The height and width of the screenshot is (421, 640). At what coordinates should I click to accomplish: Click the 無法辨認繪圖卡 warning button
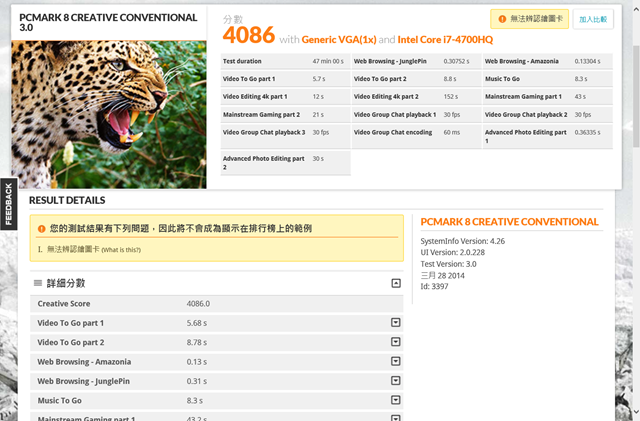529,19
